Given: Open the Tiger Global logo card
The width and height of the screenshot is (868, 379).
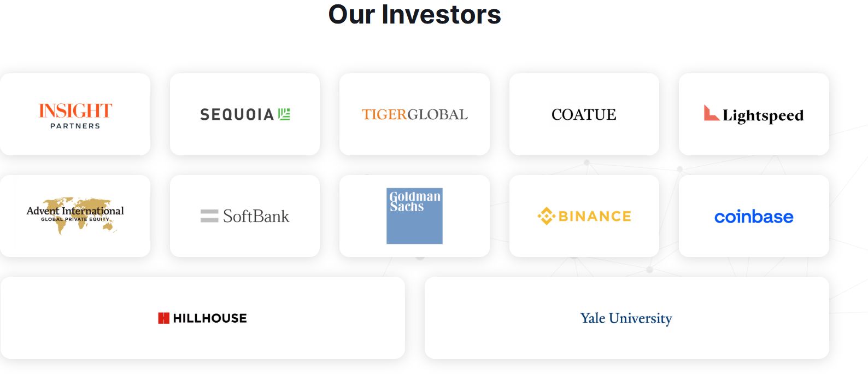Looking at the screenshot, I should click(x=414, y=114).
